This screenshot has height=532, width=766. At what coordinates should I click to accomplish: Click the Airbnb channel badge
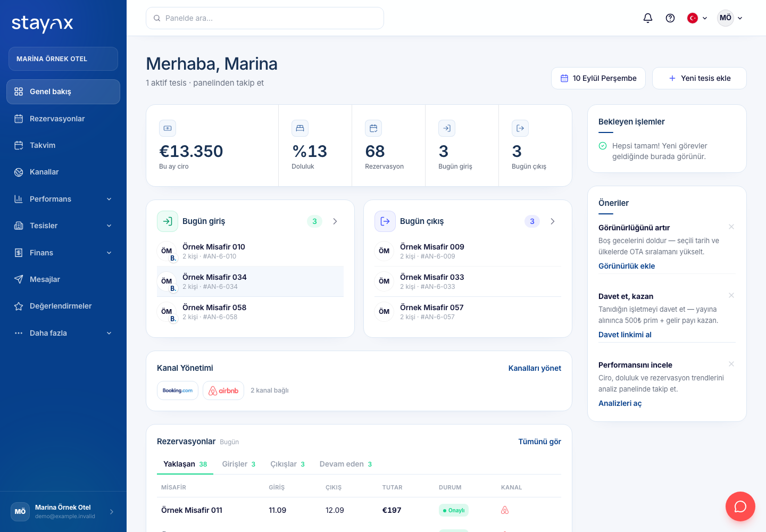pyautogui.click(x=223, y=390)
